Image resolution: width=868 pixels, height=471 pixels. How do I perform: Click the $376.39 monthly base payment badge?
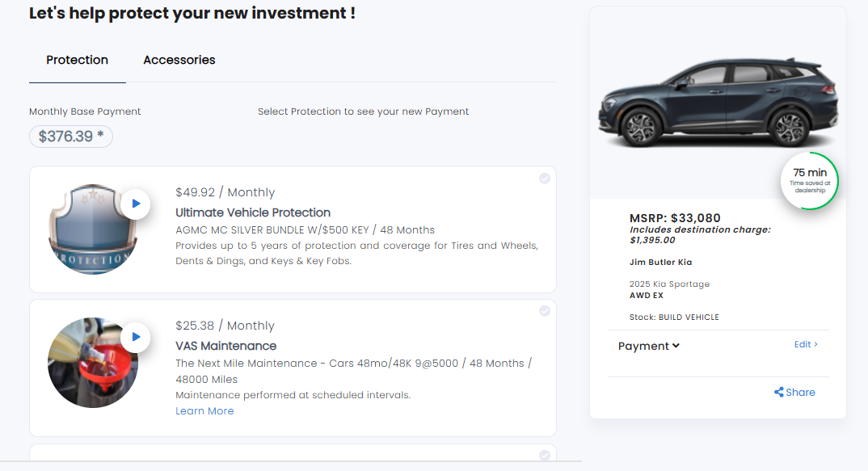click(71, 137)
